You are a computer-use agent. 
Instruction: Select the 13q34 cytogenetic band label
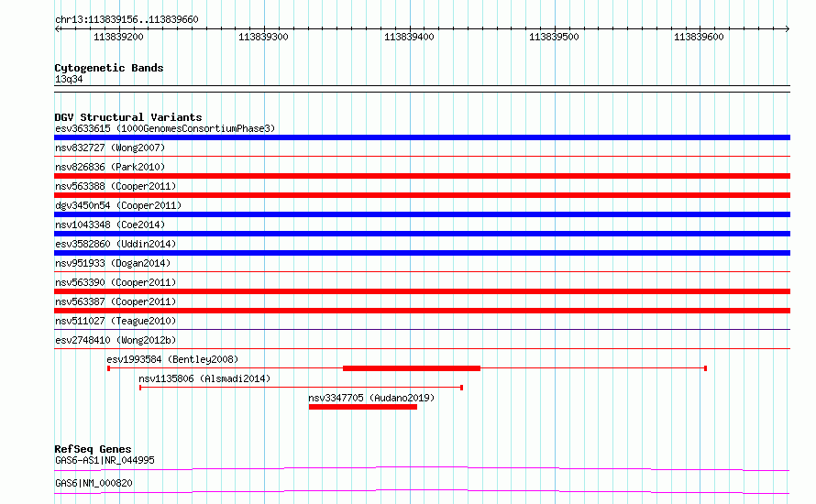69,79
